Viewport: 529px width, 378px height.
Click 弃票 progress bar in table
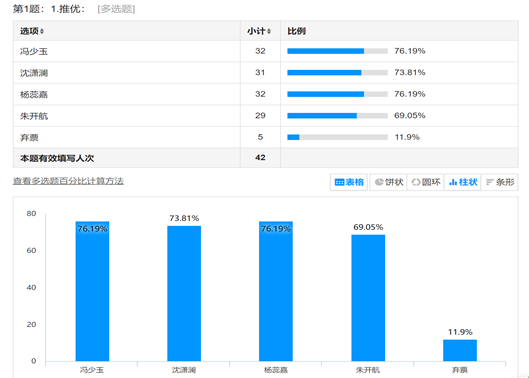point(337,137)
